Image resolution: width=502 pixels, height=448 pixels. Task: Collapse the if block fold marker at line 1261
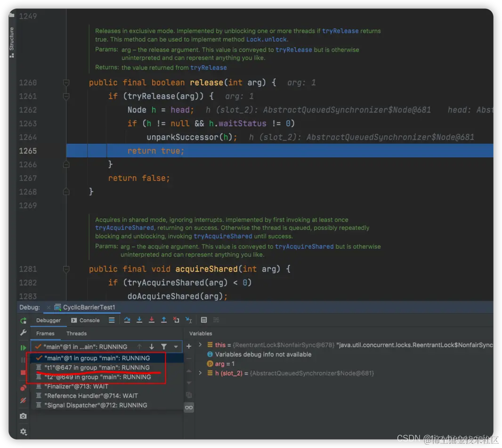(66, 97)
